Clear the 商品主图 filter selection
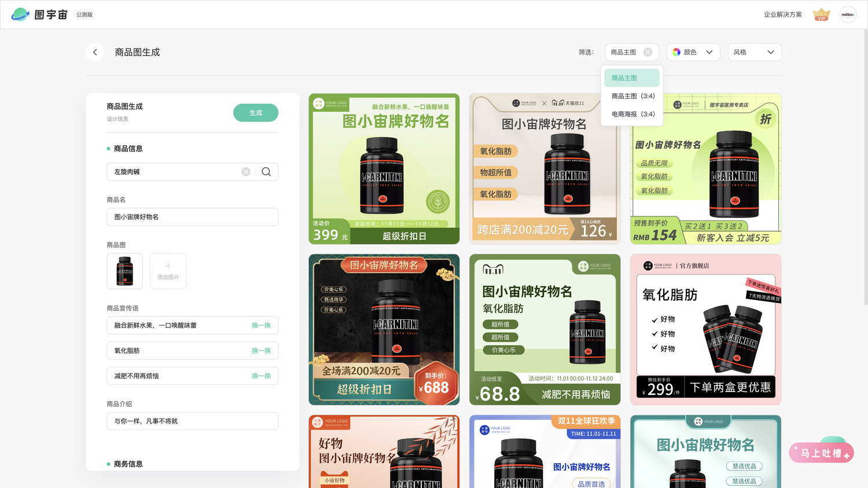This screenshot has width=868, height=488. [648, 52]
